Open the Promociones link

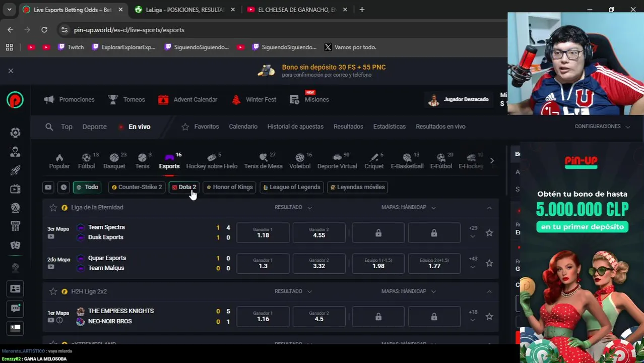tap(70, 100)
